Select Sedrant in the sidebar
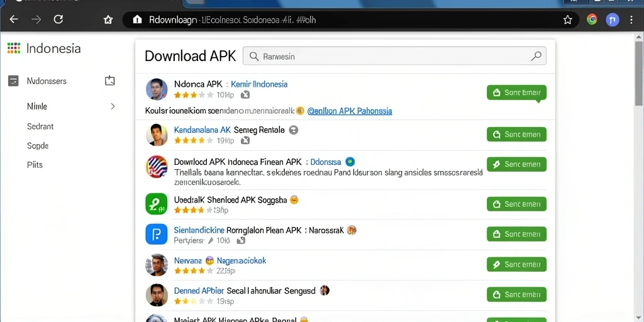The width and height of the screenshot is (644, 322). tap(40, 126)
